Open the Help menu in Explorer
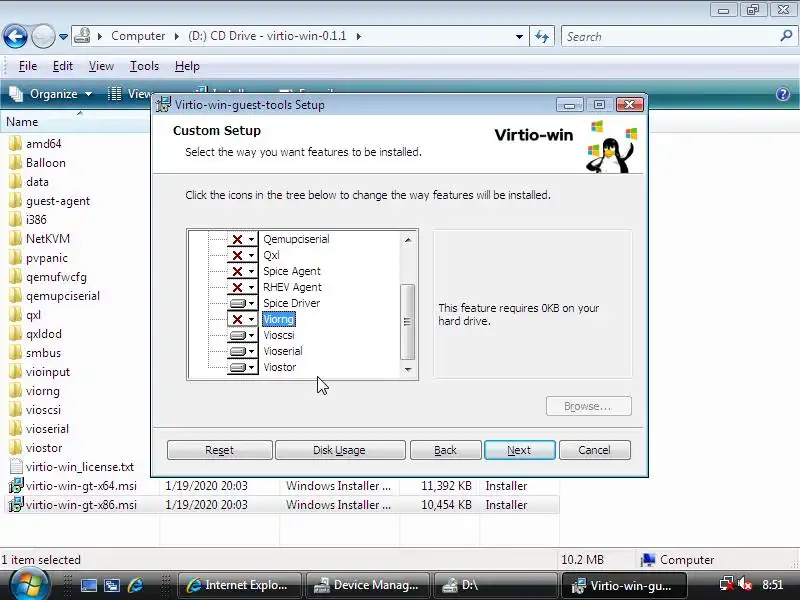Screen dimensions: 800x600 [187, 66]
